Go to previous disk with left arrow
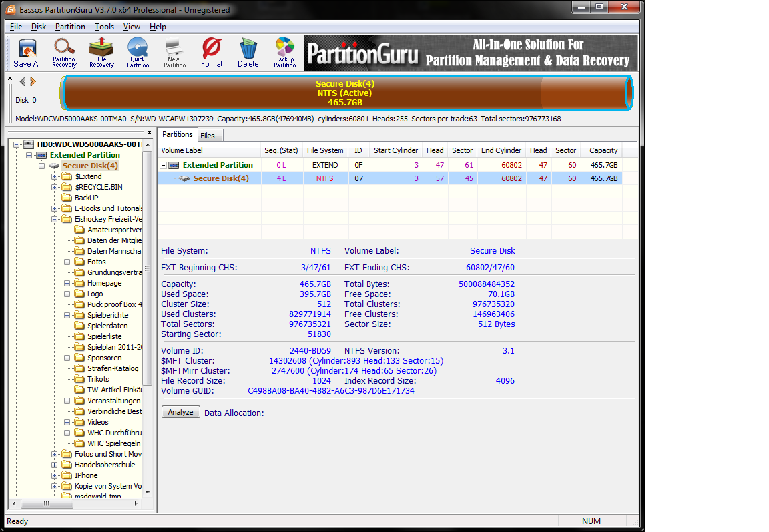This screenshot has width=769, height=532. pyautogui.click(x=23, y=82)
